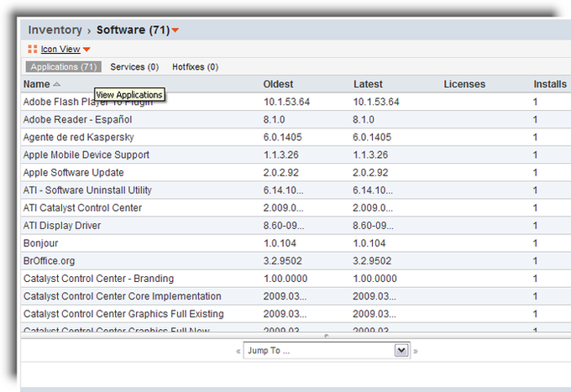
Task: Select Apple Software Update entry
Action: [x=74, y=173]
